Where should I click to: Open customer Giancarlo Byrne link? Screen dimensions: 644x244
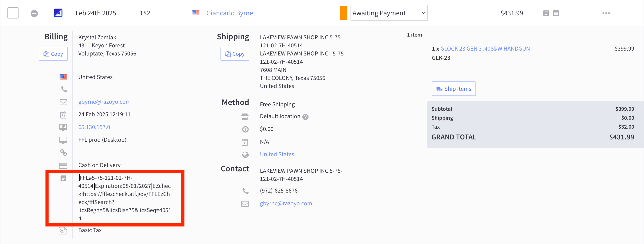tap(229, 13)
